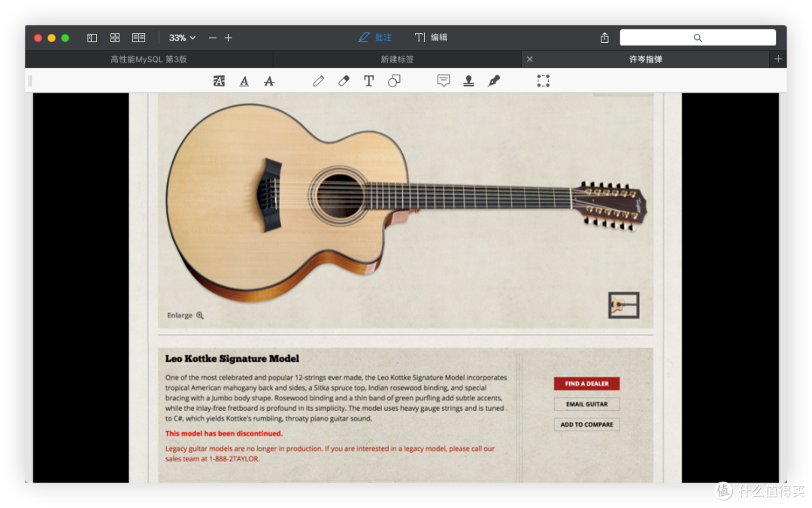Click the large 12-string guitar image
The image size is (812, 508).
point(406,202)
